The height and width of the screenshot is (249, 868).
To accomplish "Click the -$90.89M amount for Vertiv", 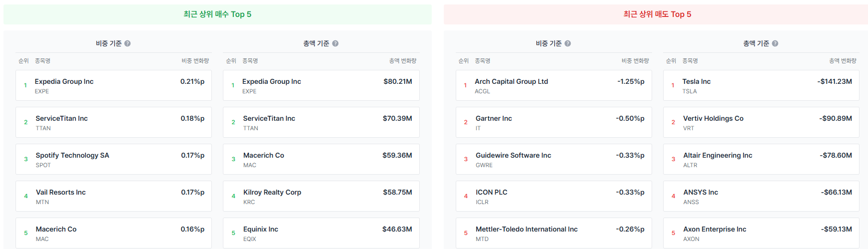I will point(836,118).
